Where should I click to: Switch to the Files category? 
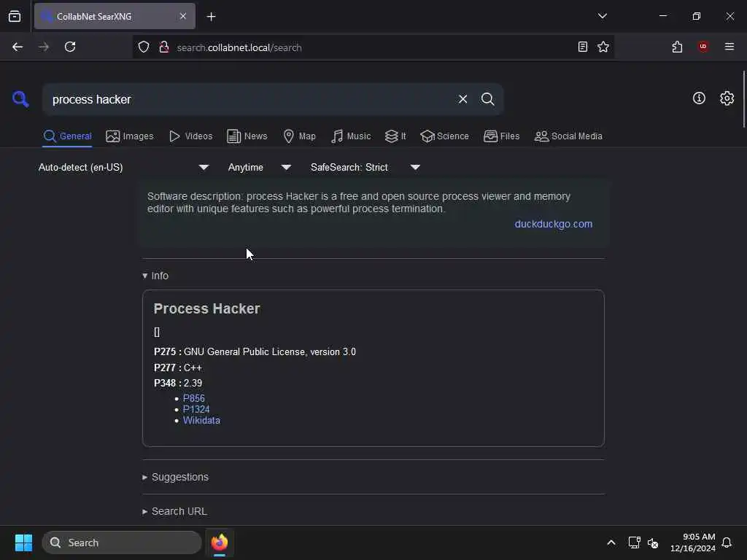pos(501,136)
